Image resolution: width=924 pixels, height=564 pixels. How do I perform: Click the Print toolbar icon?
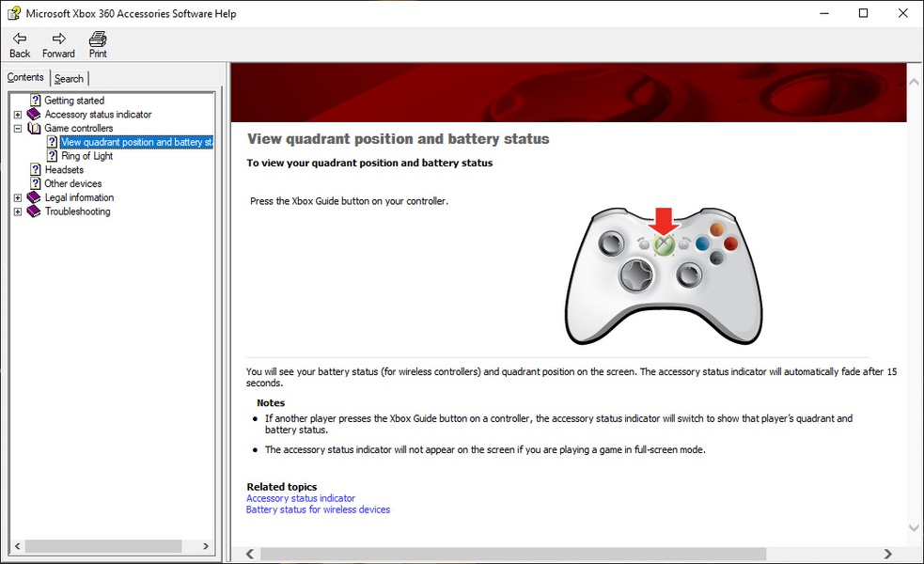[x=98, y=39]
